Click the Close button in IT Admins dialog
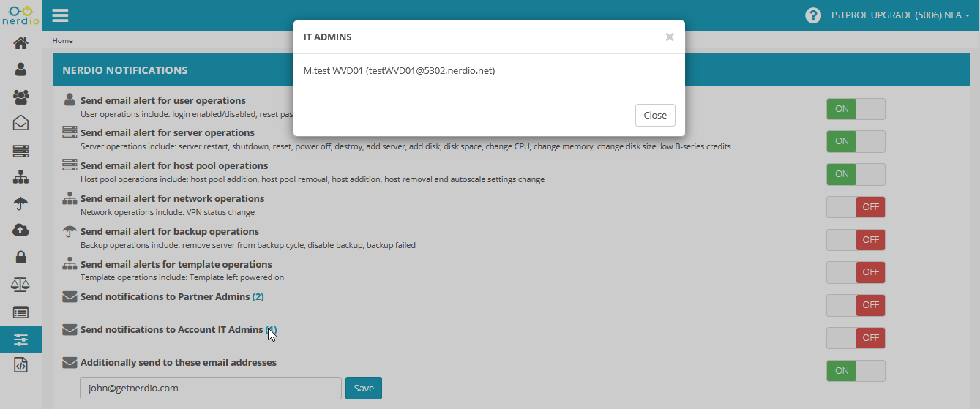Image resolution: width=980 pixels, height=409 pixels. 655,115
